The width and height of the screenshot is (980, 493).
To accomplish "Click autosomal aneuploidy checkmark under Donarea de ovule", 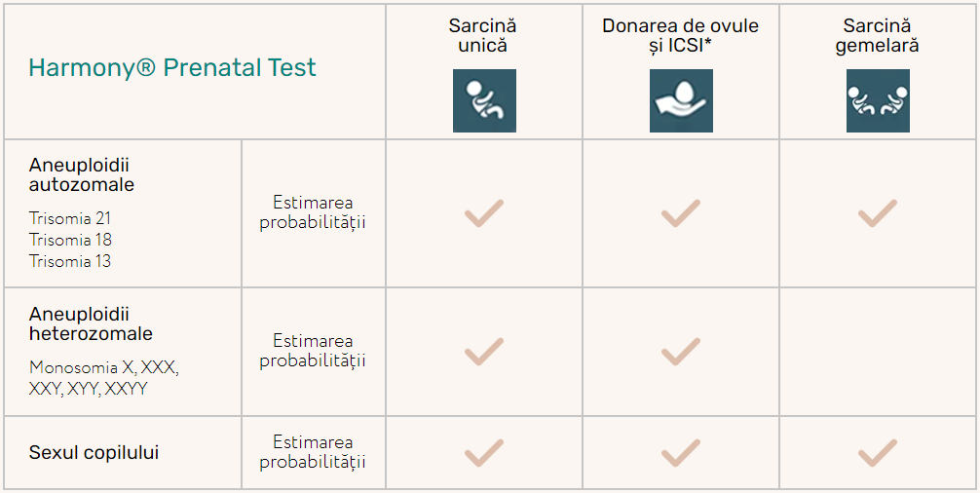I will click(x=681, y=213).
